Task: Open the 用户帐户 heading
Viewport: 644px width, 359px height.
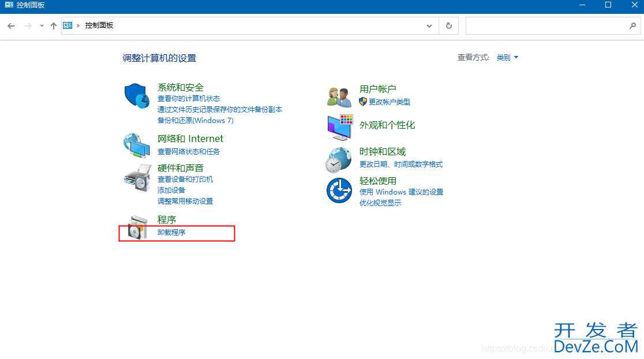Action: click(378, 89)
